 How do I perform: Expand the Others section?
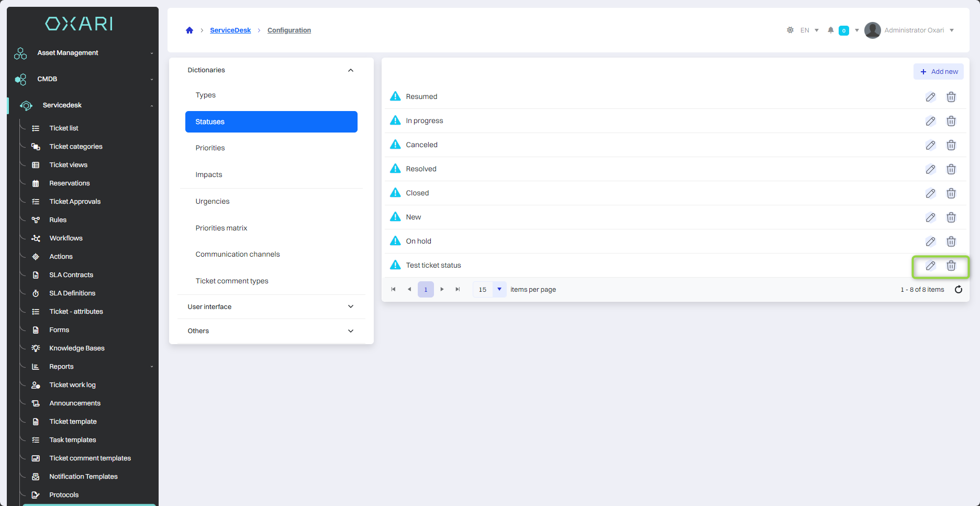tap(351, 331)
